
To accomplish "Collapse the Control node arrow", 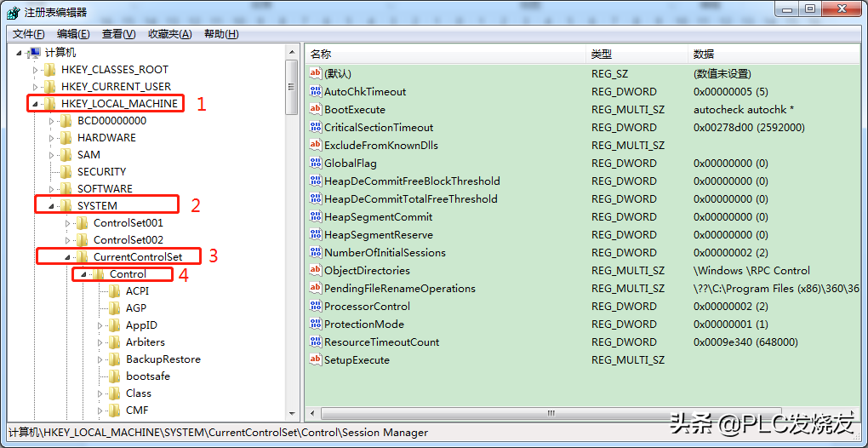I will point(84,274).
